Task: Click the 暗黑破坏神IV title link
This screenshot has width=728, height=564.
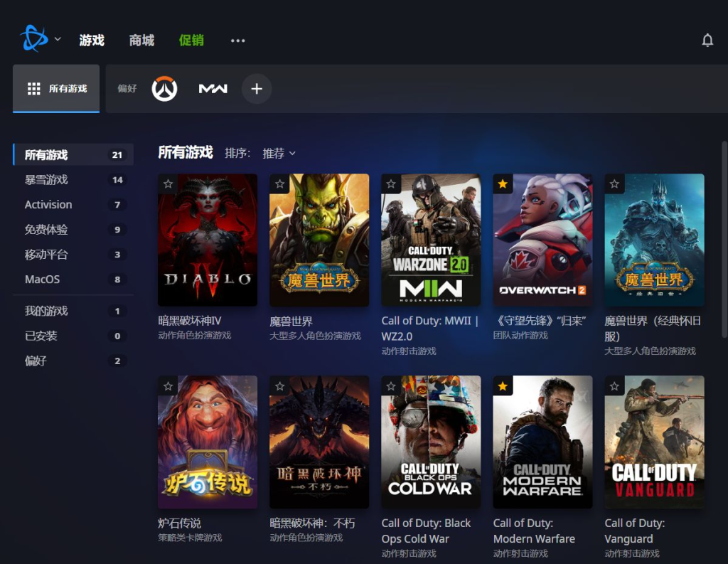Action: (190, 321)
